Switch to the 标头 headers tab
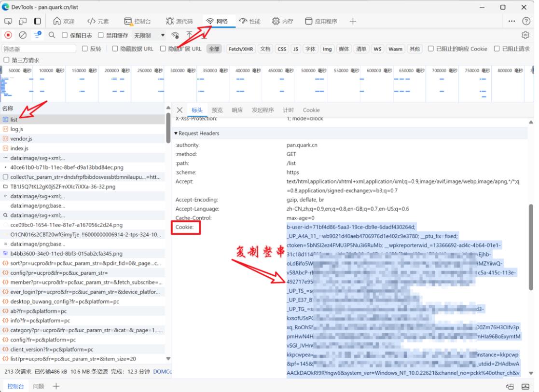The height and width of the screenshot is (392, 539). click(197, 110)
